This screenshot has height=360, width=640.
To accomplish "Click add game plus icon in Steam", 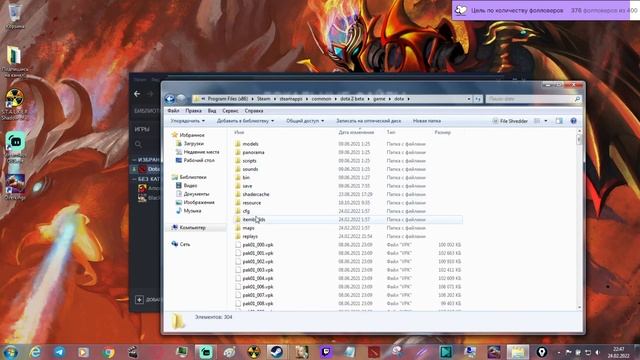I will tap(139, 300).
